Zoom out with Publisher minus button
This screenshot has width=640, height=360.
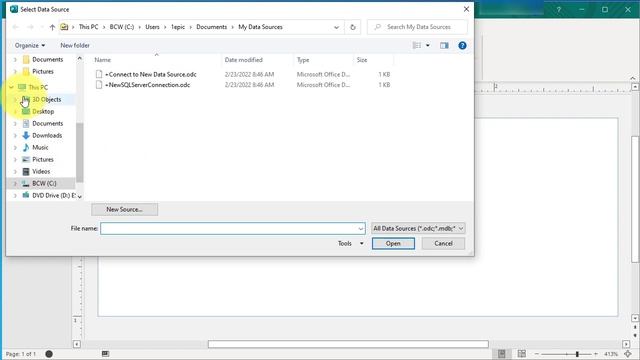click(x=537, y=354)
